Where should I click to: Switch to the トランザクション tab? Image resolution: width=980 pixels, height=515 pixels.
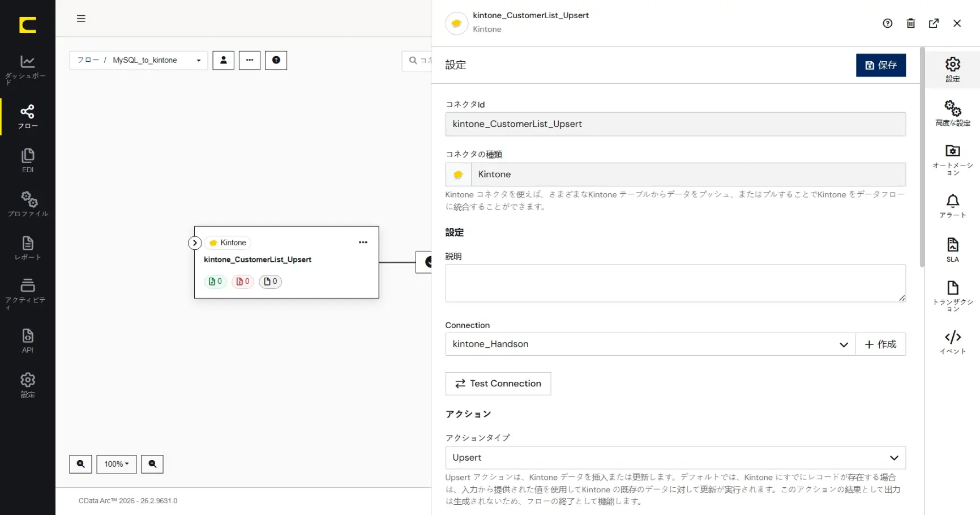pyautogui.click(x=953, y=296)
